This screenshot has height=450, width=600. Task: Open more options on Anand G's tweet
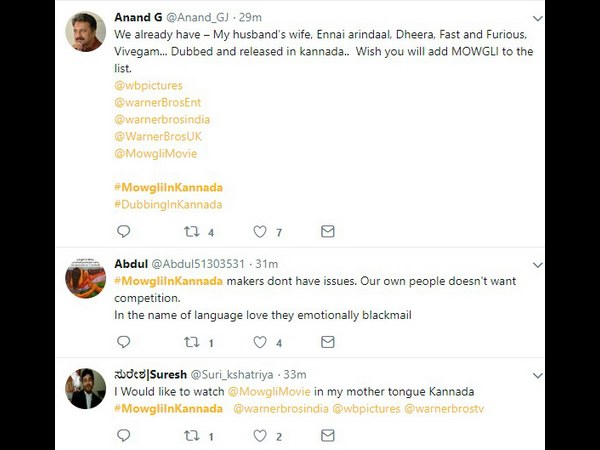point(537,19)
